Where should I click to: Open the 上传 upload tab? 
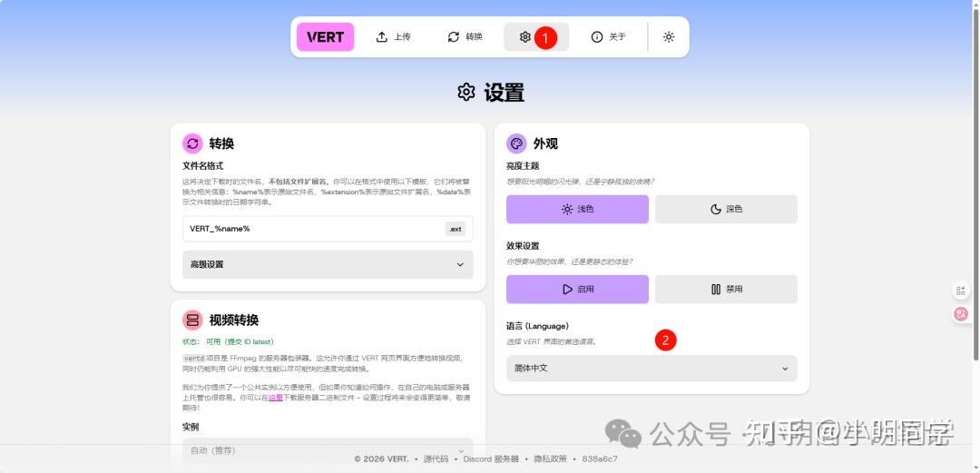[394, 37]
